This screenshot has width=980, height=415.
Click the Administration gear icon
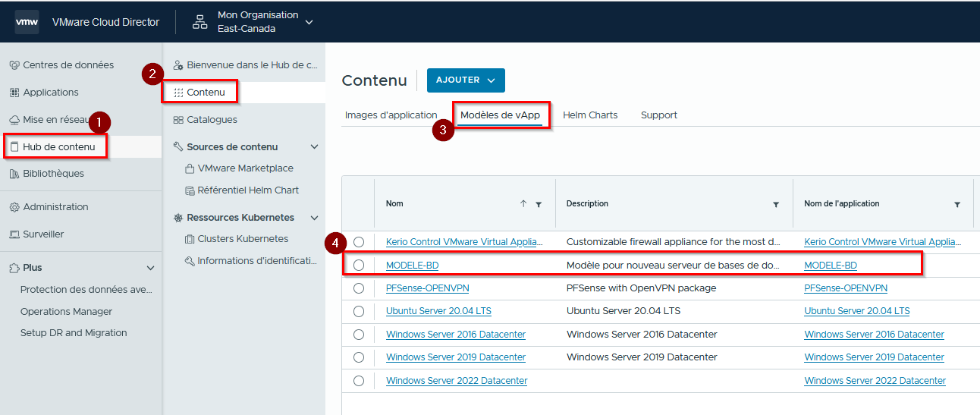(14, 207)
